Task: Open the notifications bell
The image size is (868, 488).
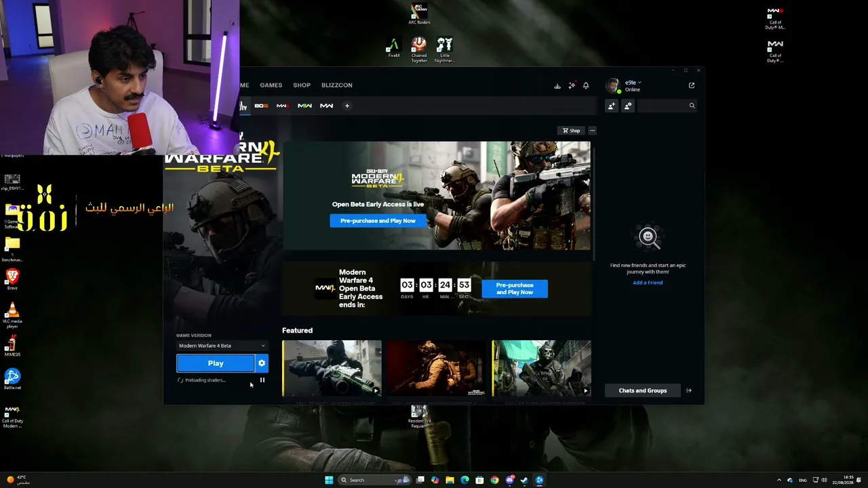Action: (586, 85)
